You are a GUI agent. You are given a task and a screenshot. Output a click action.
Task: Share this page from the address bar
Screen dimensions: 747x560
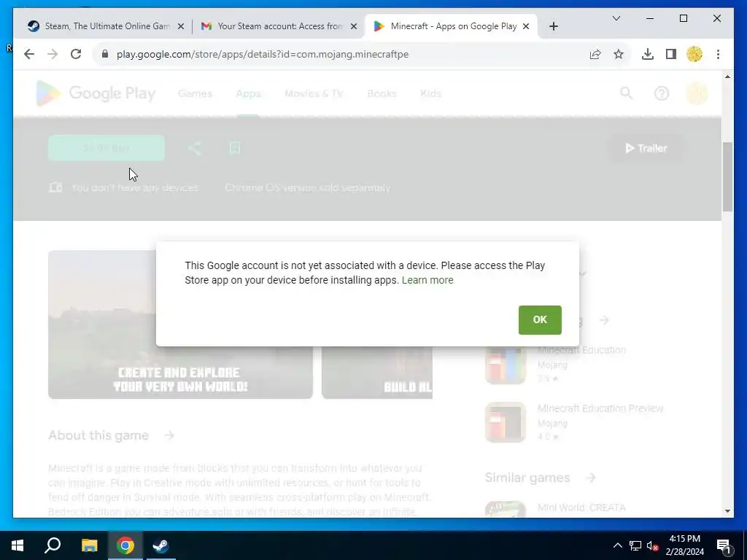(x=595, y=54)
